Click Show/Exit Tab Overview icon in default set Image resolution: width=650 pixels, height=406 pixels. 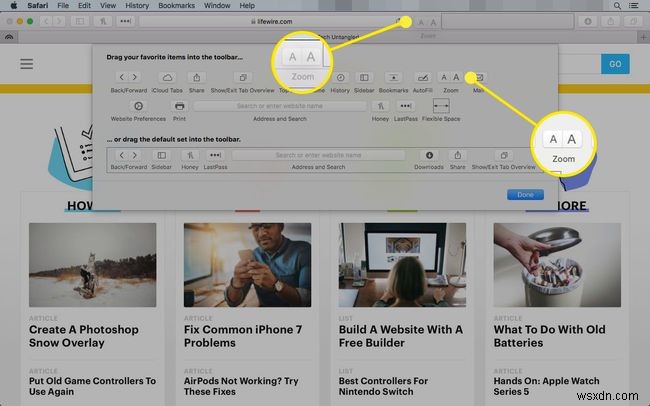click(x=504, y=155)
